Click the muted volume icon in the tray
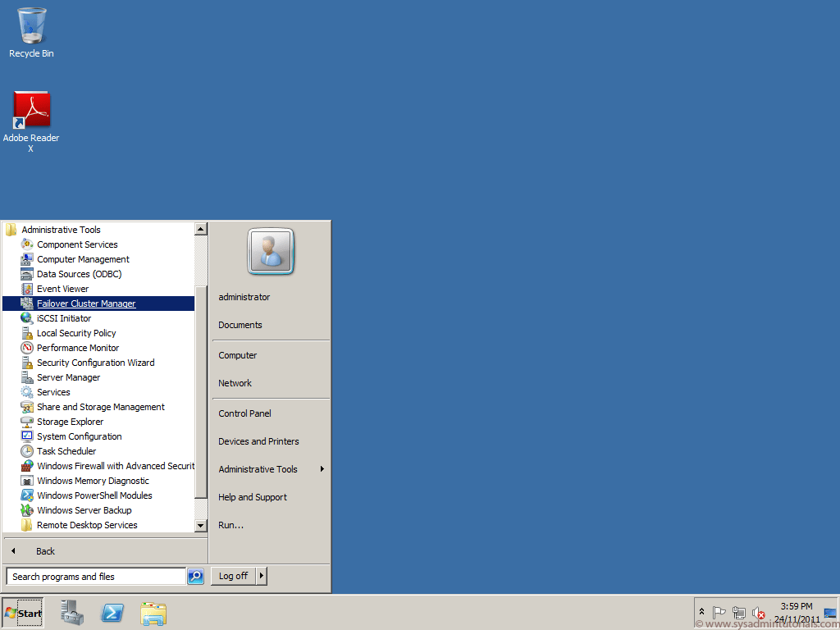Screen dimensions: 840x630 tap(759, 613)
